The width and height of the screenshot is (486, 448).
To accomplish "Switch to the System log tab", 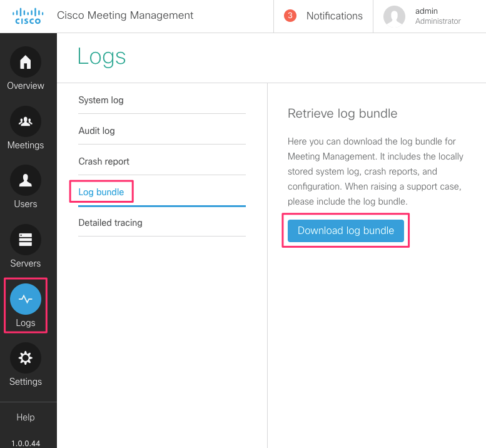I will tap(162, 100).
